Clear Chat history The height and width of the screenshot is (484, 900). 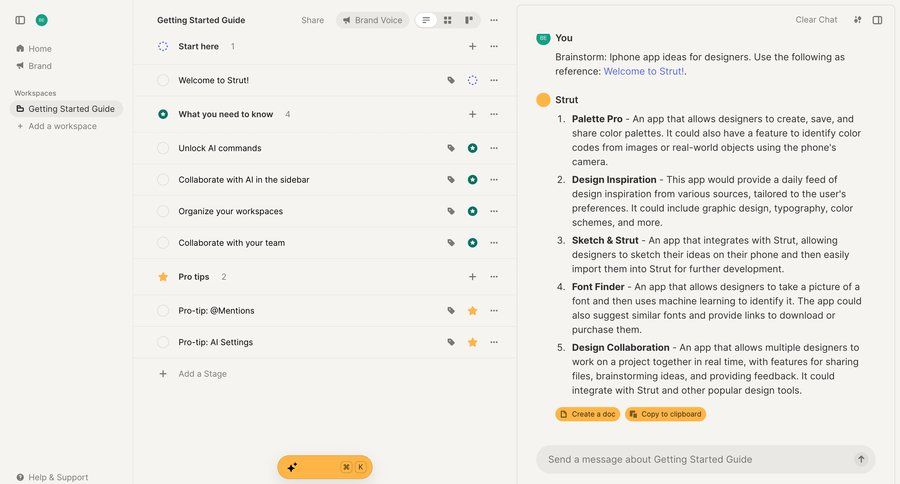[x=816, y=20]
